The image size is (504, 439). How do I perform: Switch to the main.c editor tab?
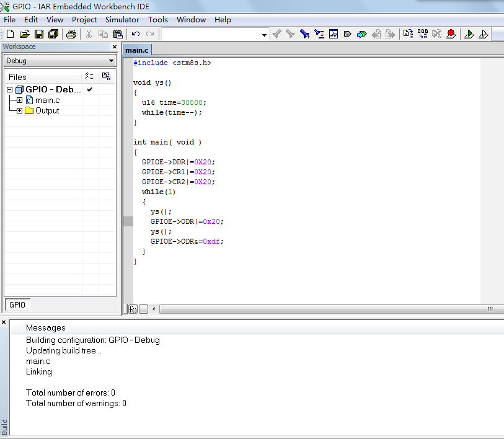[x=137, y=50]
